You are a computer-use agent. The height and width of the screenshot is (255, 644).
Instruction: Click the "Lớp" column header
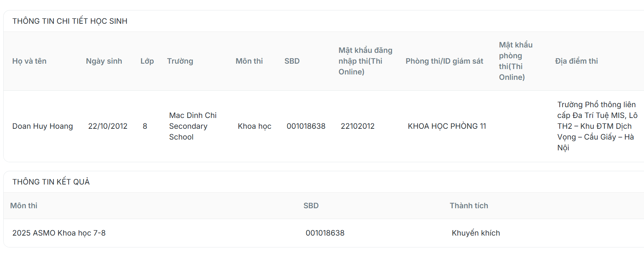click(147, 61)
